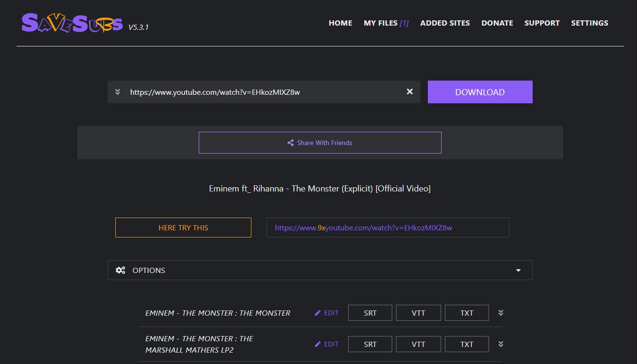
Task: Click the DOWNLOAD button
Action: click(480, 92)
